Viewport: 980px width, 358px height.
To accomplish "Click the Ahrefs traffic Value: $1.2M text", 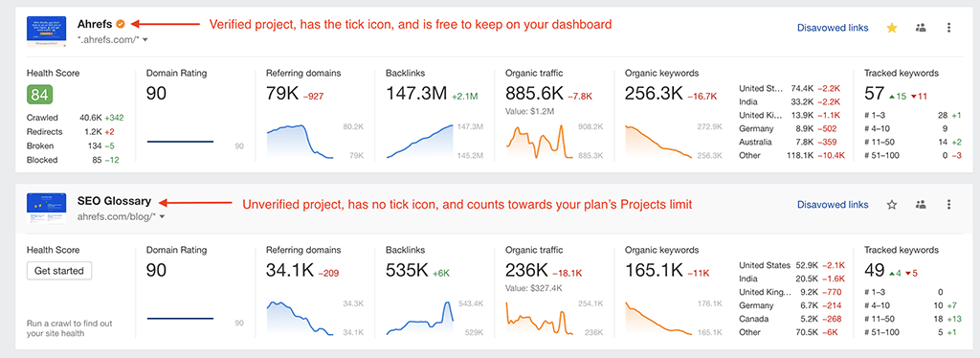I will tap(529, 111).
